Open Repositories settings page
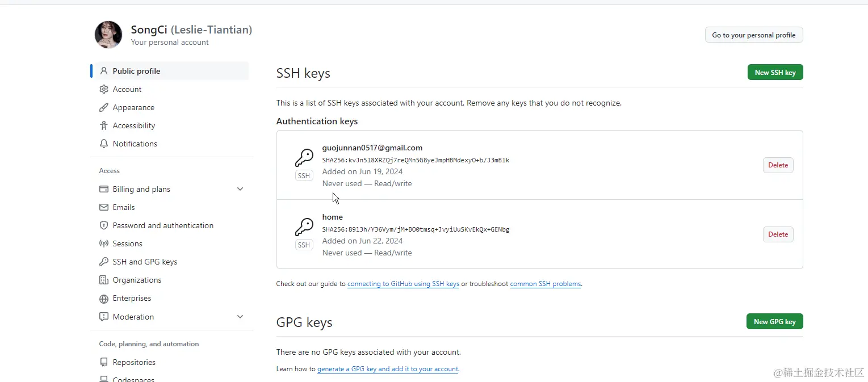The image size is (868, 382). pyautogui.click(x=134, y=362)
